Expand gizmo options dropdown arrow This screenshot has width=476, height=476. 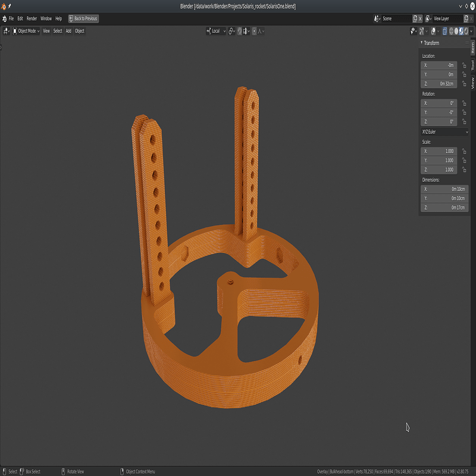[x=427, y=31]
